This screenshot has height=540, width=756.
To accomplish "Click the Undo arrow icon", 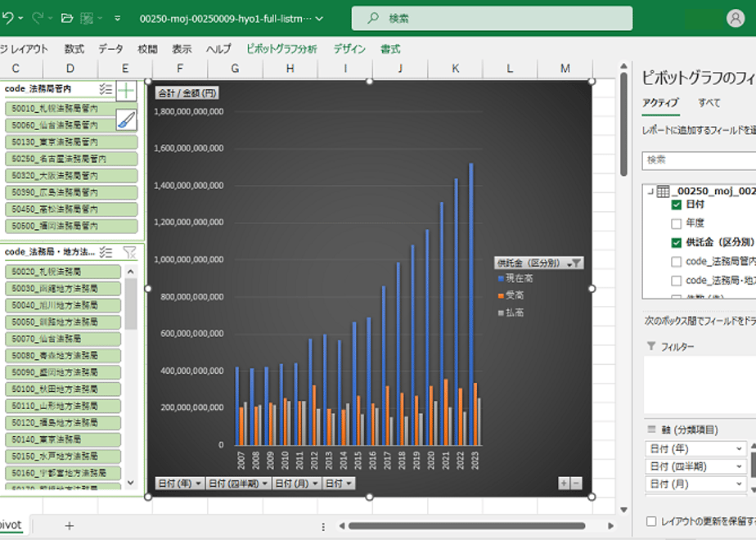I will [x=7, y=18].
